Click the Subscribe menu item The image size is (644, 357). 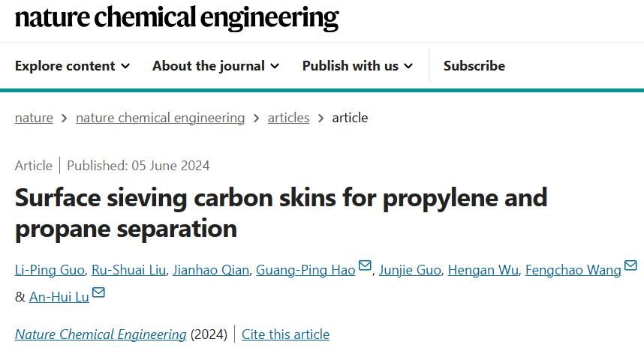pyautogui.click(x=474, y=66)
